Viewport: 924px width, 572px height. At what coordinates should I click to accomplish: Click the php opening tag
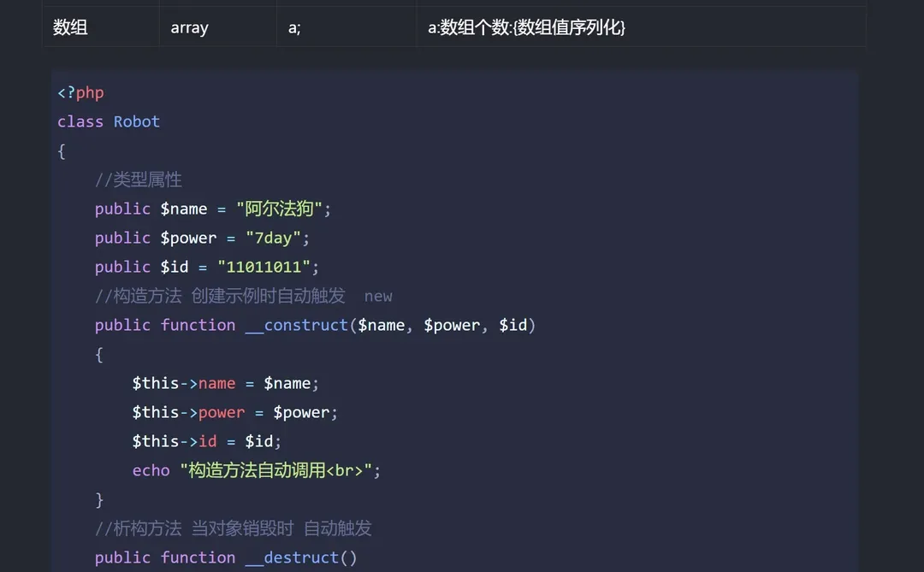pos(80,92)
